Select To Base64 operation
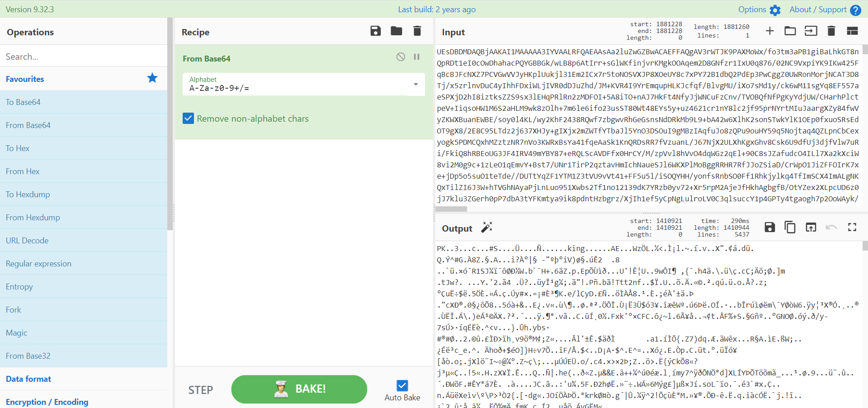 tap(84, 102)
